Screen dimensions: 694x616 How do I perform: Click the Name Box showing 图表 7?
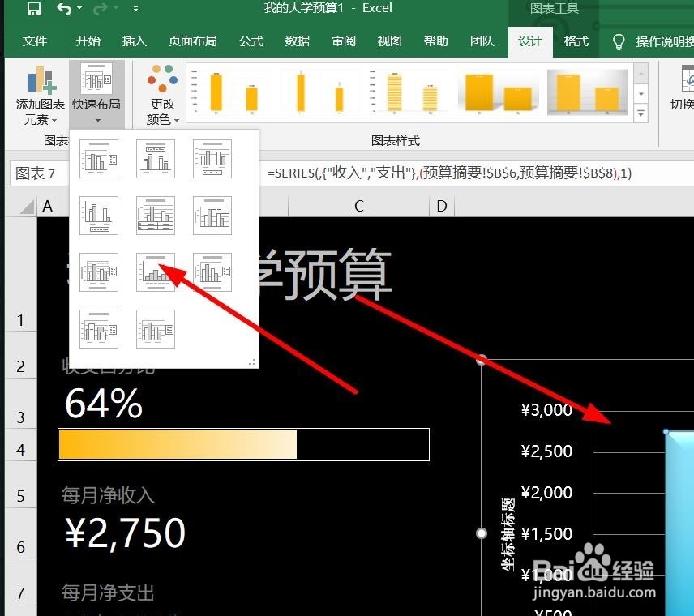point(39,173)
